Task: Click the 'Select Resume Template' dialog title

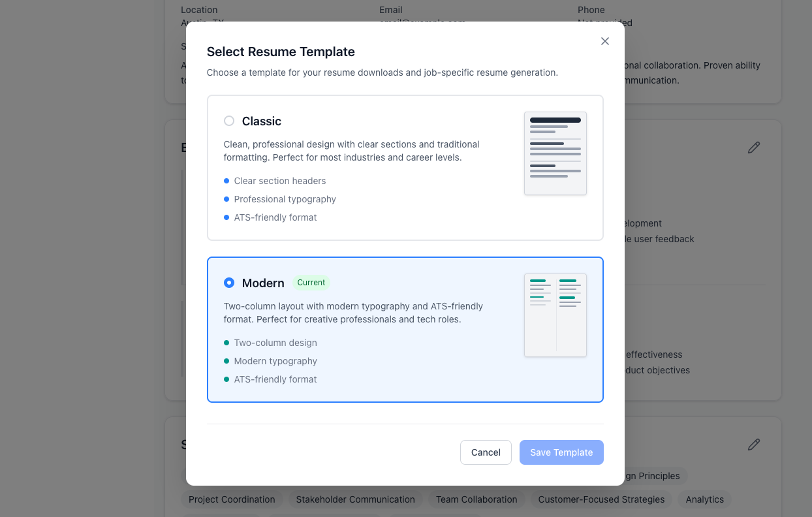Action: coord(281,52)
